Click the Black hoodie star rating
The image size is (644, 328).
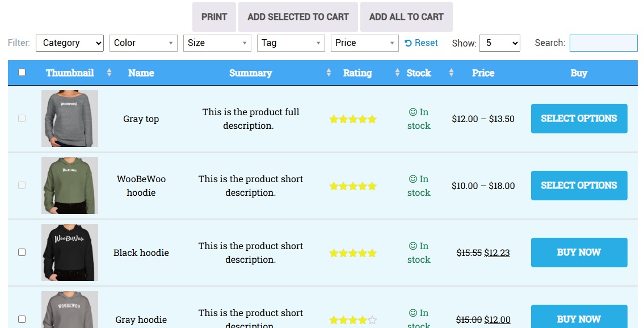(x=353, y=253)
